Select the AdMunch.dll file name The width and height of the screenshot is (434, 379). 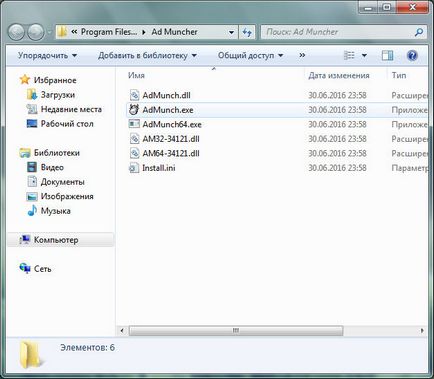(166, 95)
